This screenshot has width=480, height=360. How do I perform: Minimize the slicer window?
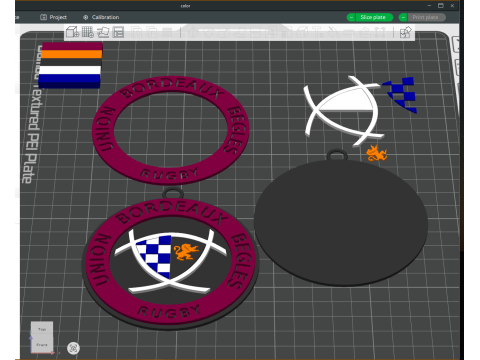(x=429, y=6)
